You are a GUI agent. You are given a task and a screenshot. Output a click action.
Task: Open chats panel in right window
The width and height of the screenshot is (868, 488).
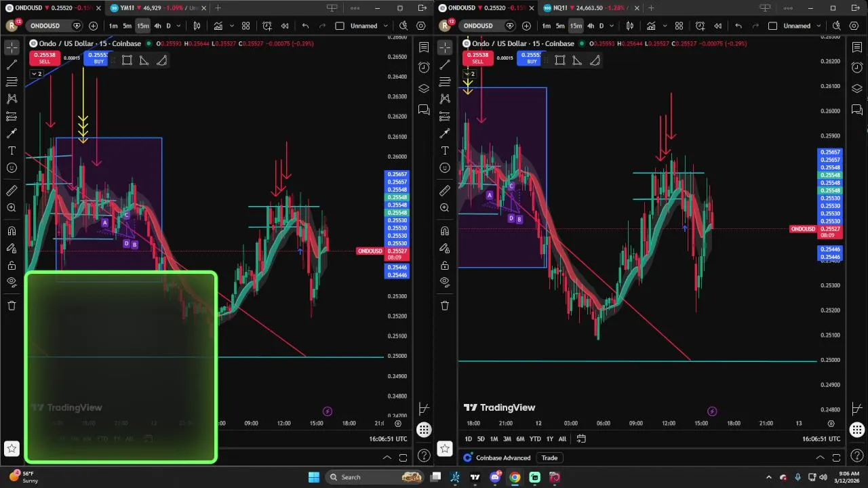pyautogui.click(x=857, y=110)
